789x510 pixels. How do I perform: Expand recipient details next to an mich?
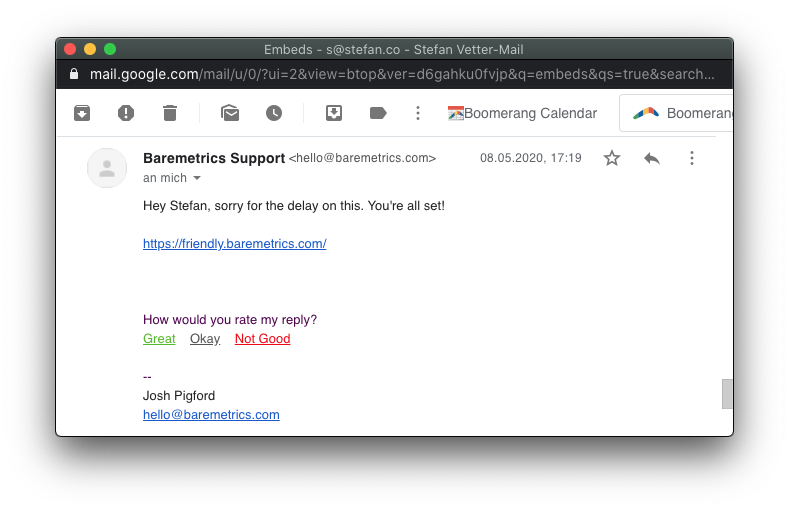click(197, 178)
